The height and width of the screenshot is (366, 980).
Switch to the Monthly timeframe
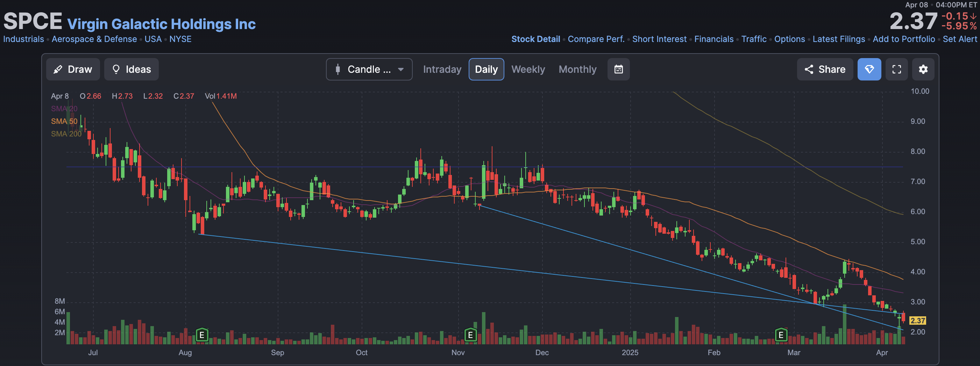[577, 69]
